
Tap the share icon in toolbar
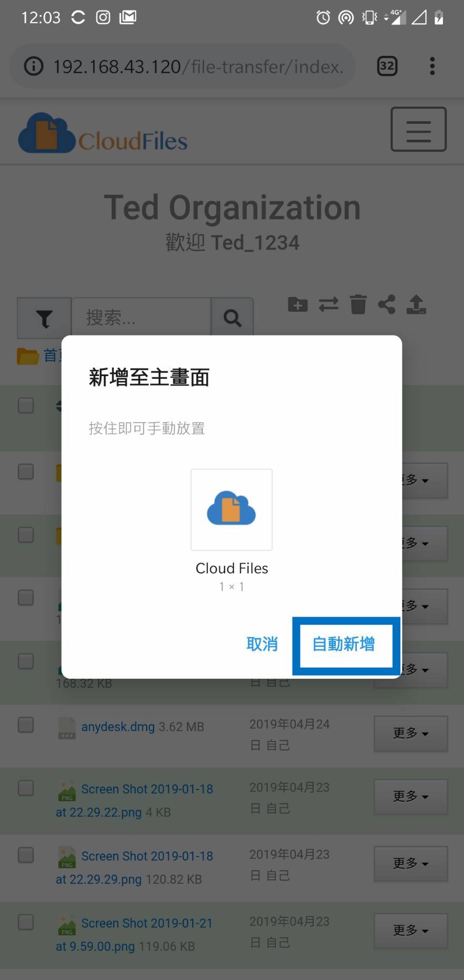(386, 304)
